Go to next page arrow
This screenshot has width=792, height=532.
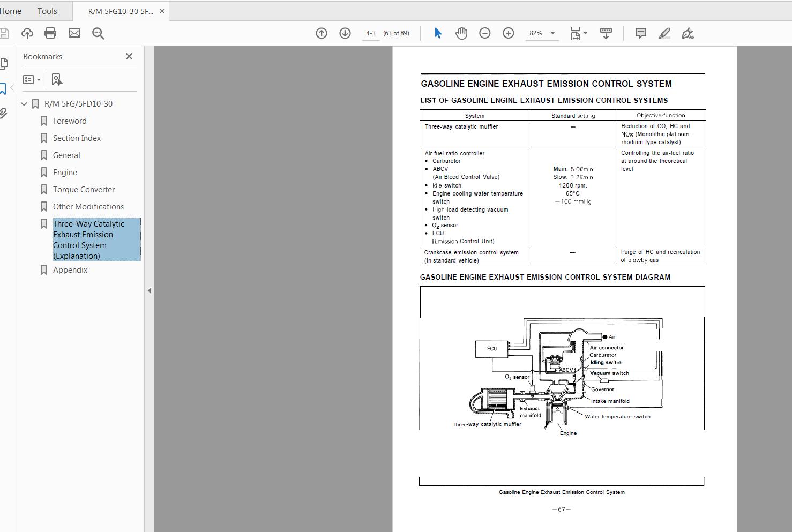[x=345, y=33]
